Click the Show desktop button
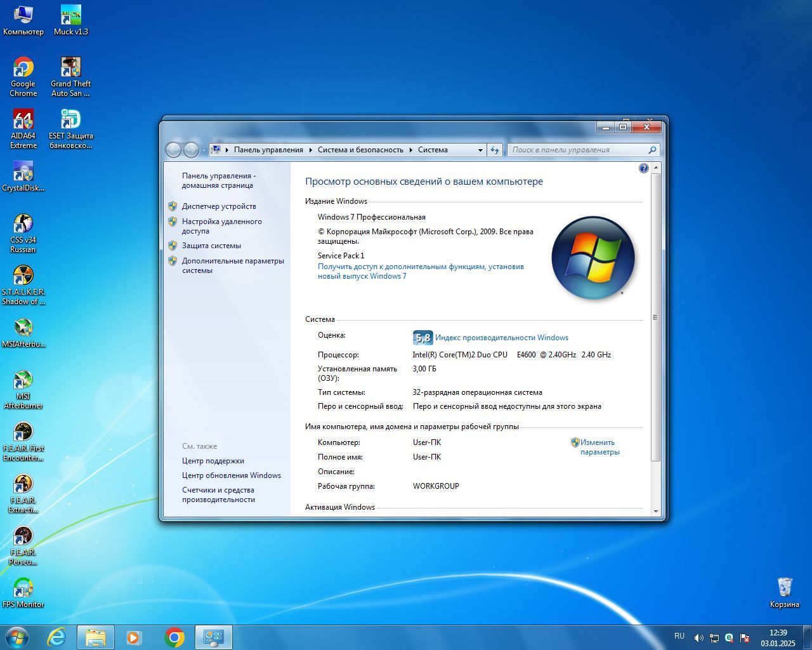The width and height of the screenshot is (812, 650). point(808,637)
